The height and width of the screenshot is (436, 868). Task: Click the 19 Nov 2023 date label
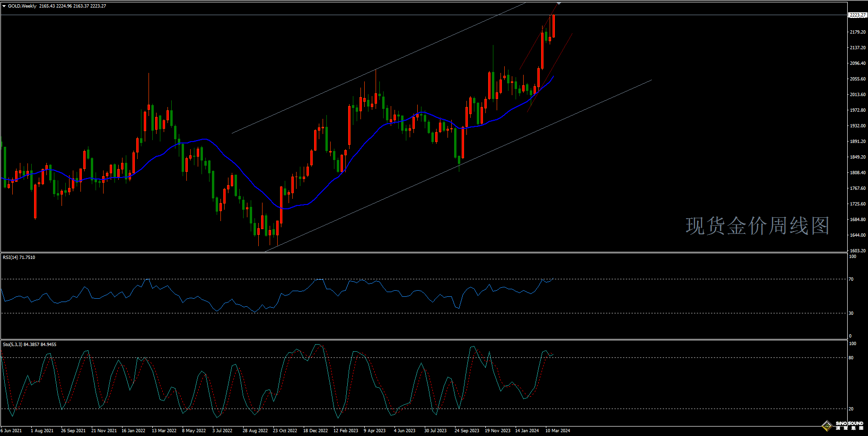pyautogui.click(x=498, y=431)
